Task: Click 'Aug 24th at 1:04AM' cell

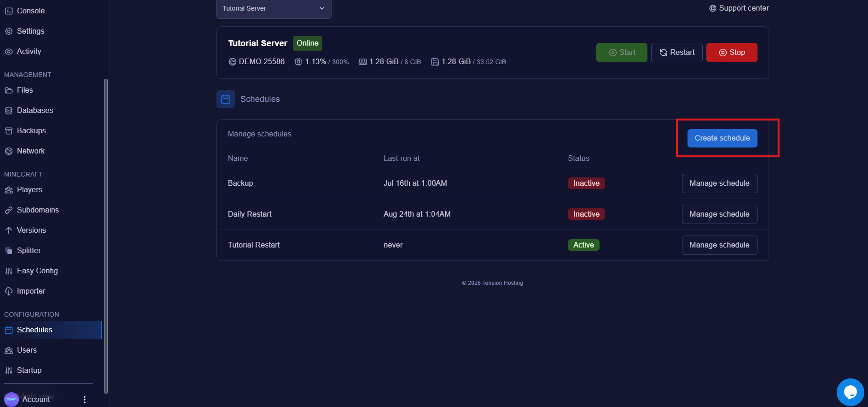Action: [417, 214]
